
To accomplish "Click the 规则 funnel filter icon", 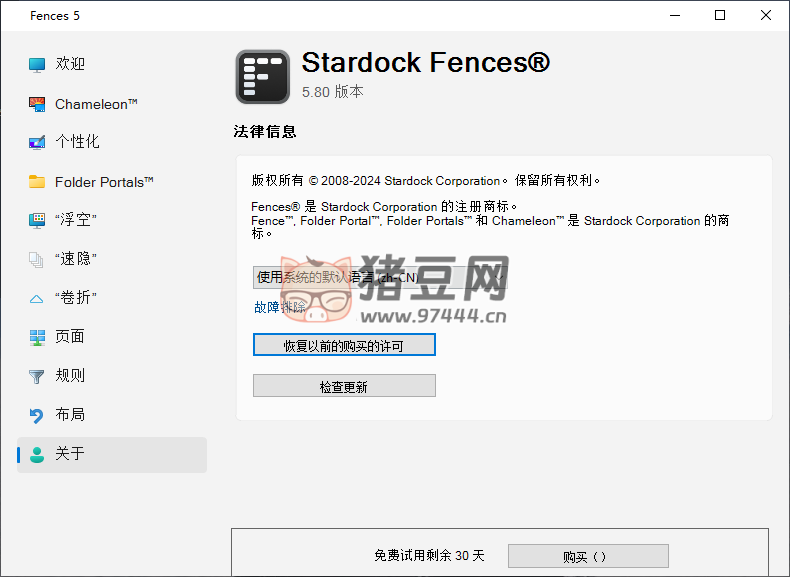I will pos(37,376).
